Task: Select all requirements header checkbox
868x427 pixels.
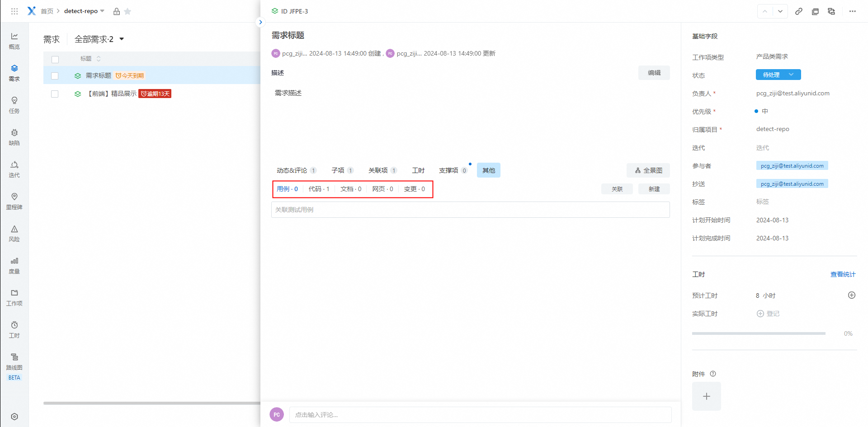Action: 55,60
